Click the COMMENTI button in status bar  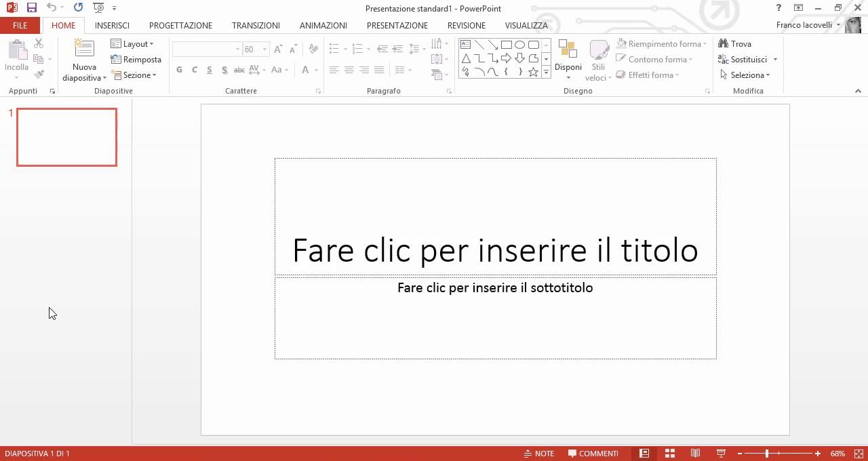point(593,454)
